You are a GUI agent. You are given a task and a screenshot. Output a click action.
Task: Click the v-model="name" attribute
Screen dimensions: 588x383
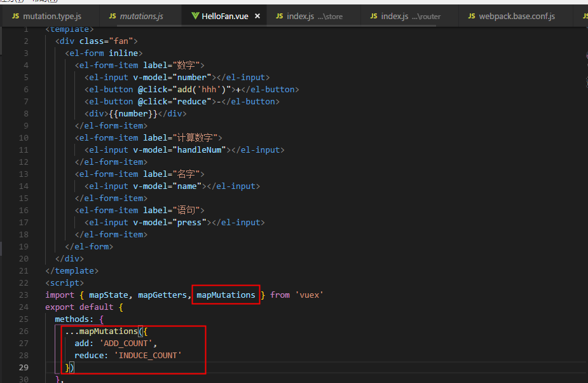point(167,186)
